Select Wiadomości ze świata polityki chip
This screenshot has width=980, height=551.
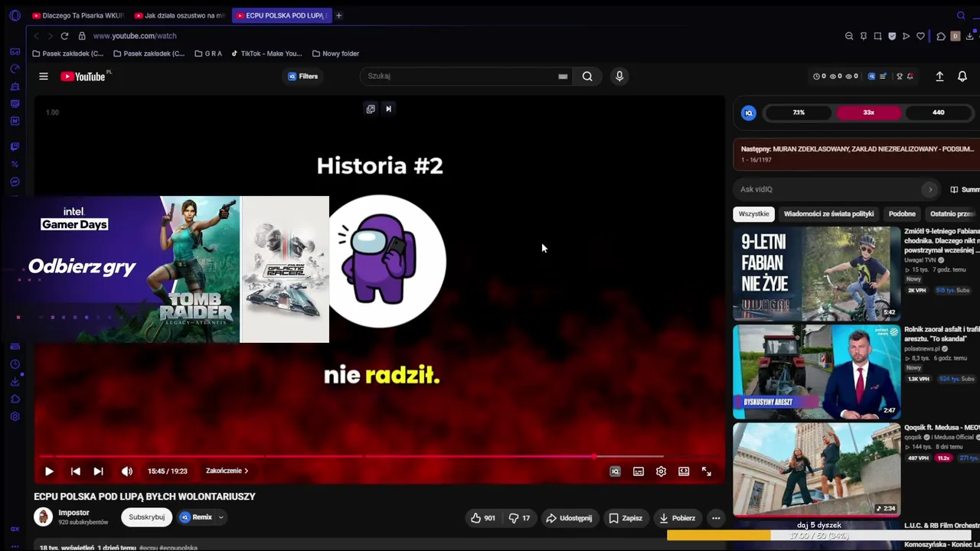click(828, 214)
